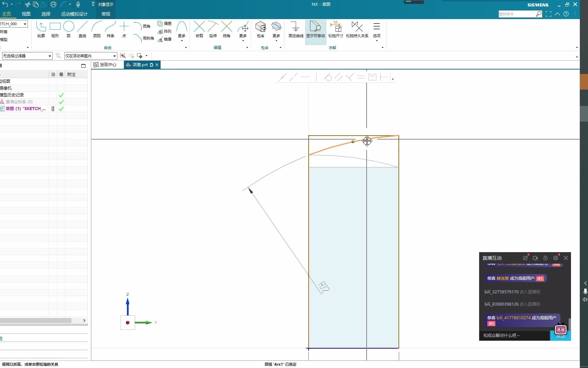This screenshot has height=368, width=588.
Task: Click the microphone icon in title bar
Action: click(x=78, y=4)
